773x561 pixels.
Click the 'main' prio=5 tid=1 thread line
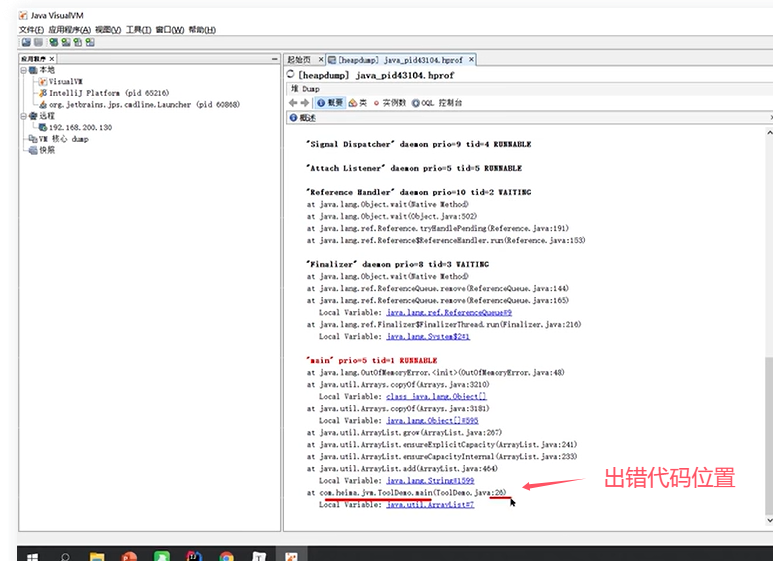point(372,361)
